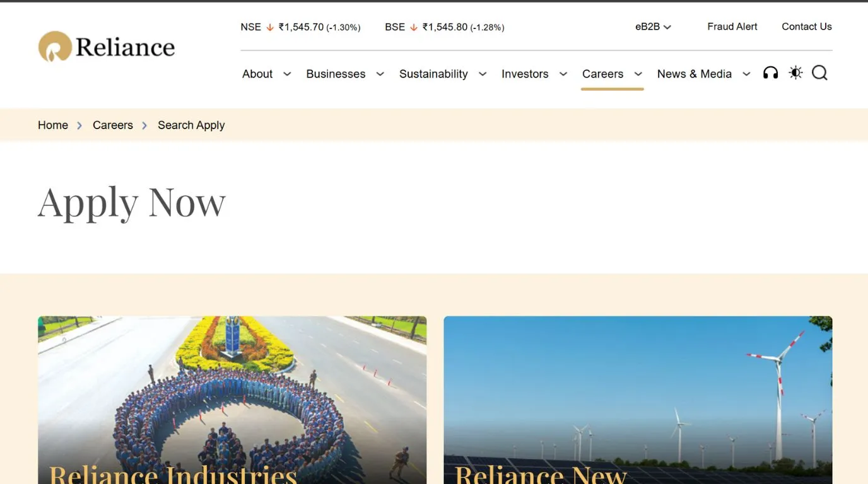Click the Reliance logo
Screen dimensions: 868x484
[106, 46]
